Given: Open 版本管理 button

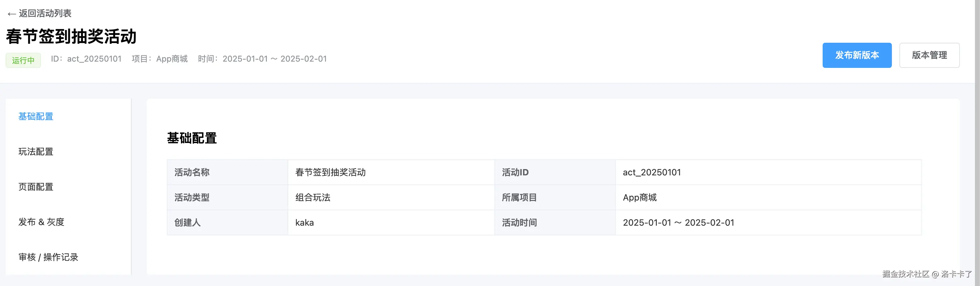Looking at the screenshot, I should tap(929, 55).
